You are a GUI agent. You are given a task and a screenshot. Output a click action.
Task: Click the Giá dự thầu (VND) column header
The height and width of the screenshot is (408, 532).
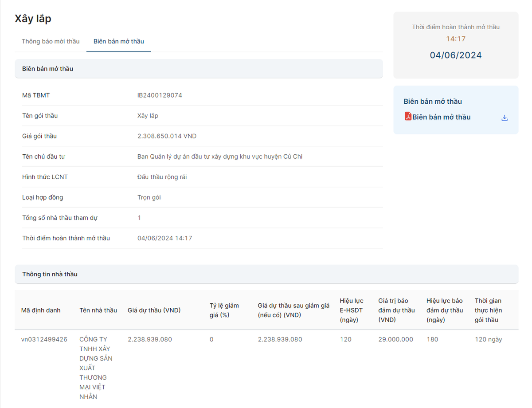(154, 310)
